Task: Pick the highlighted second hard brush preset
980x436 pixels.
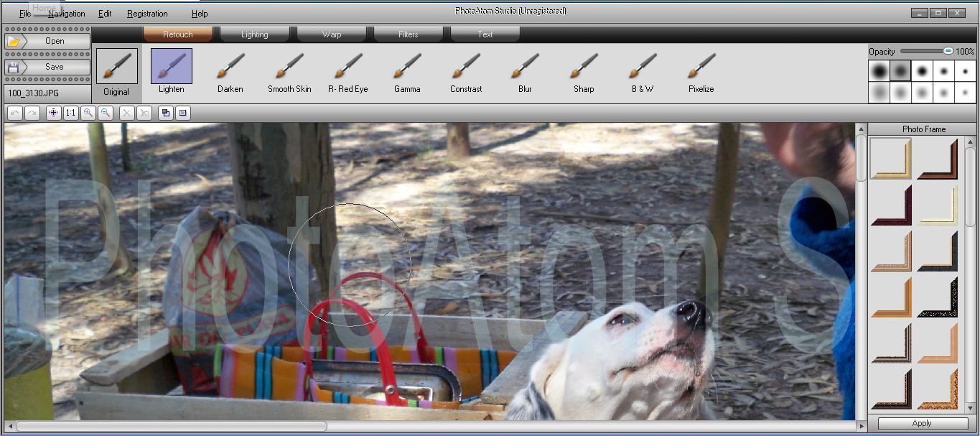Action: click(901, 71)
